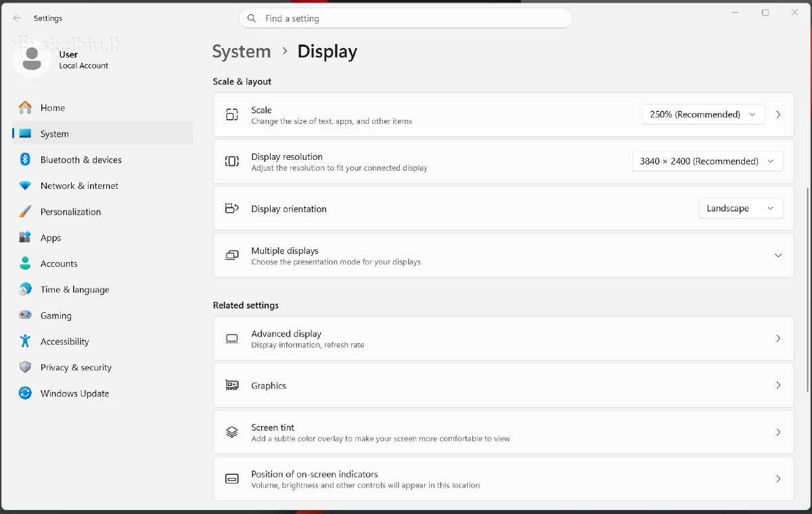This screenshot has width=812, height=514.
Task: Click the 'Display information, refresh rate' description
Action: [308, 345]
